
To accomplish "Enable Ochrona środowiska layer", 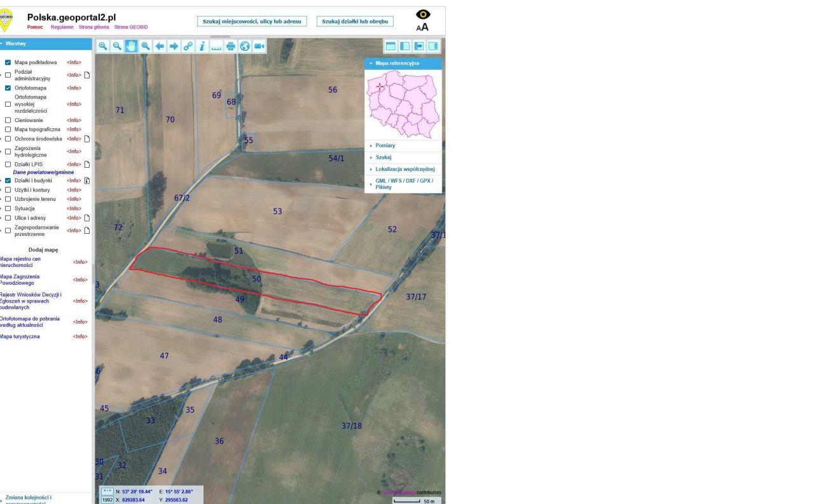I will (8, 139).
